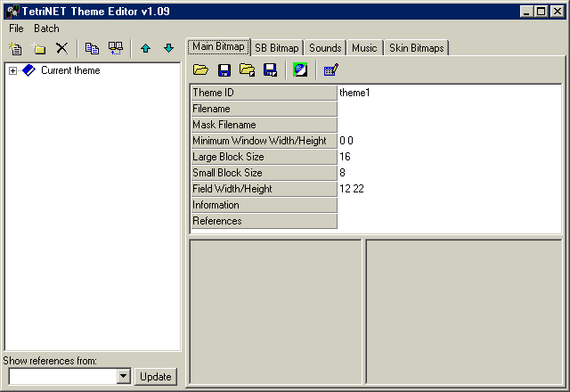The image size is (570, 392).
Task: Click Small Block Size value 8
Action: click(x=449, y=173)
